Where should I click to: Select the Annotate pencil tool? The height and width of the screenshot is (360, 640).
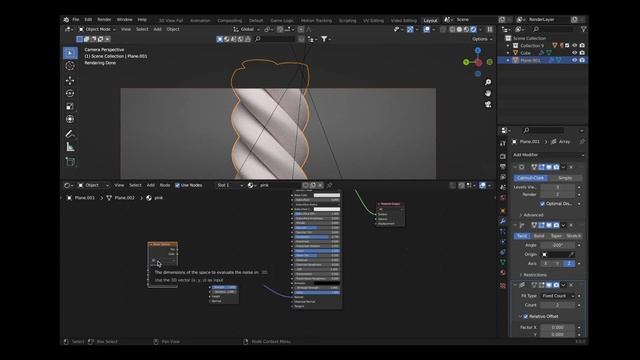point(70,134)
